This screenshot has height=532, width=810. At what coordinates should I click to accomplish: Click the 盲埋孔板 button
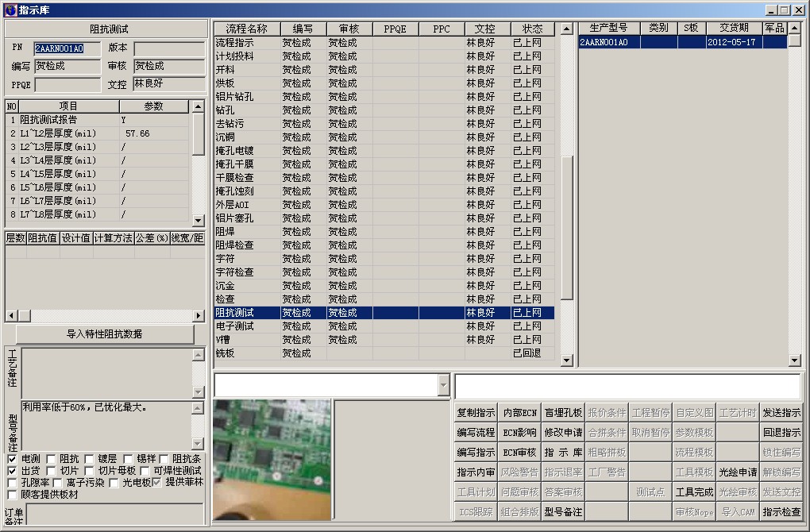coord(563,413)
